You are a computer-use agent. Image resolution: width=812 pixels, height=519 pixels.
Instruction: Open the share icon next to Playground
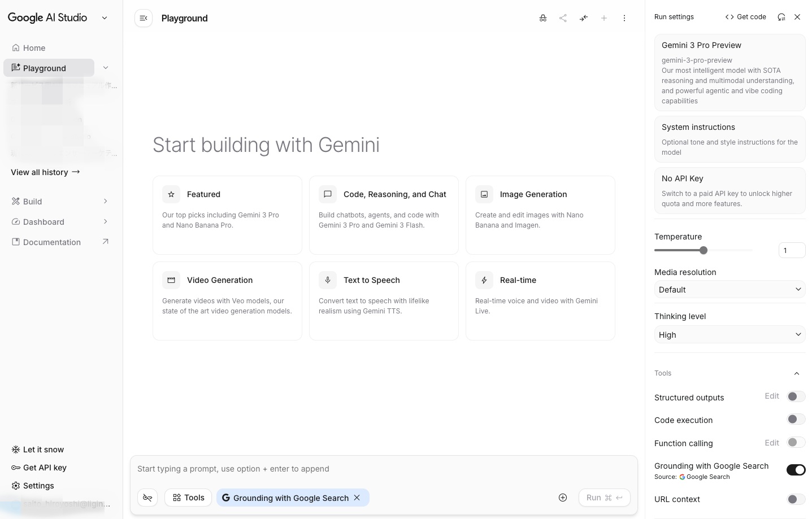pyautogui.click(x=563, y=18)
